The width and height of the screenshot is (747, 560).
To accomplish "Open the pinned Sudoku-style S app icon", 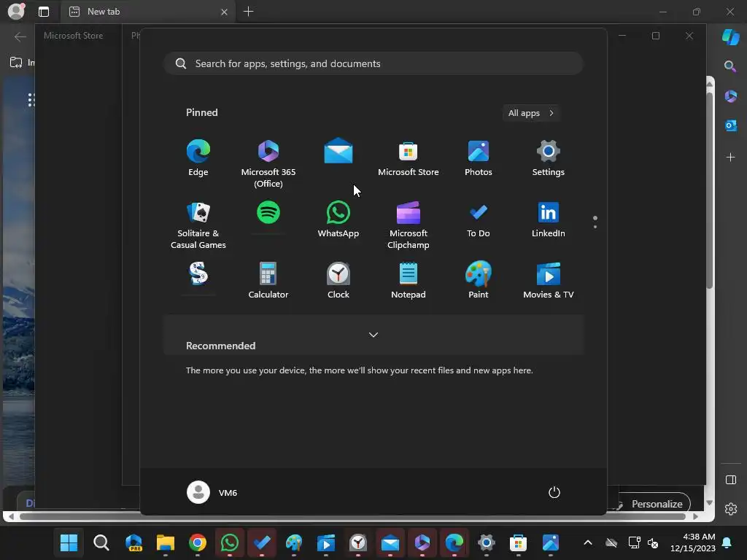I will [x=198, y=274].
